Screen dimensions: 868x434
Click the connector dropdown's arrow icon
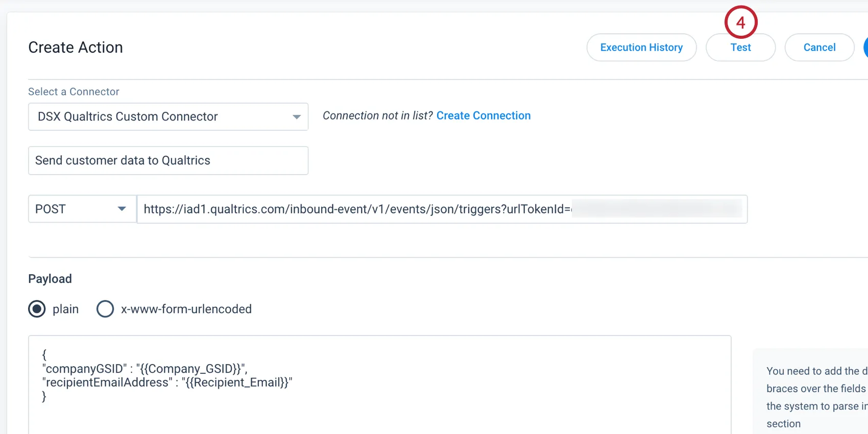click(x=296, y=117)
